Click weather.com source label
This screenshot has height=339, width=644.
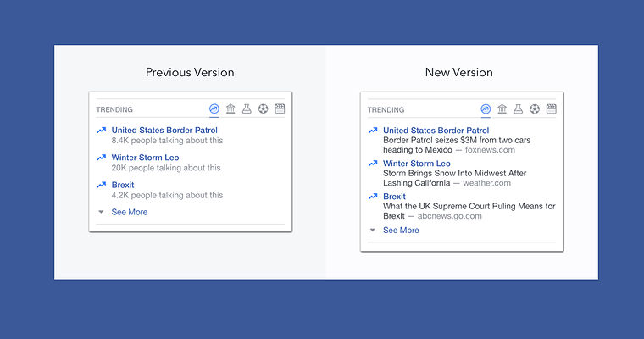point(486,183)
